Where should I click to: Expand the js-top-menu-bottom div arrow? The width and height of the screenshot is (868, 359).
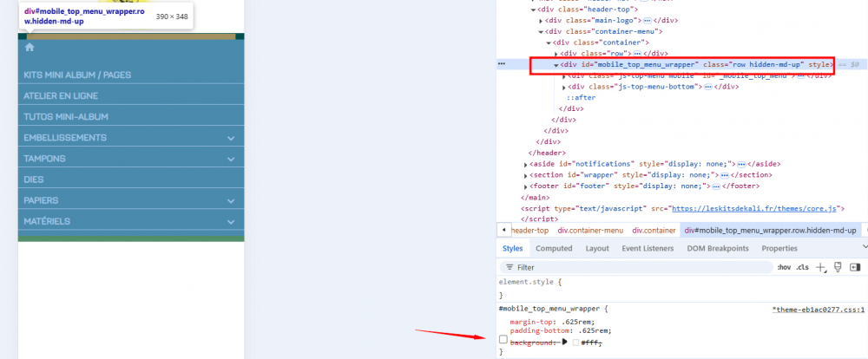[x=564, y=87]
